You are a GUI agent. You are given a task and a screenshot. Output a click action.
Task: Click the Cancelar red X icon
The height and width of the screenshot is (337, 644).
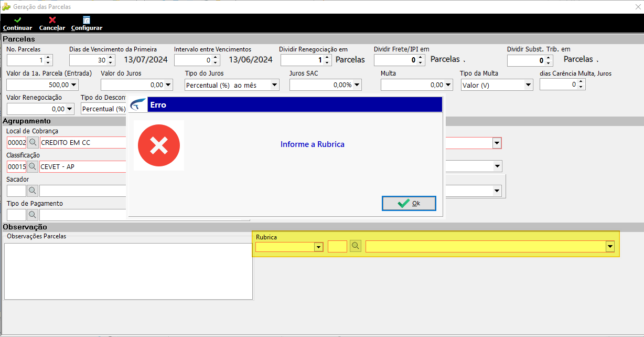pos(52,20)
